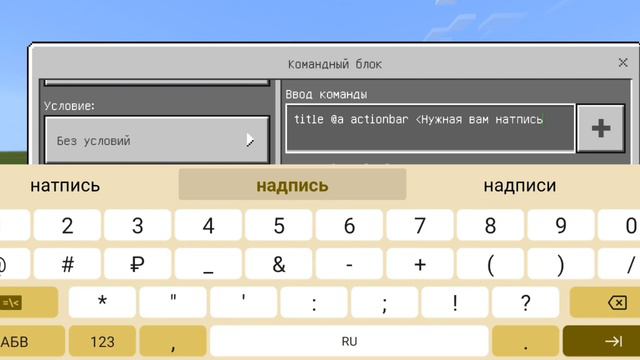The width and height of the screenshot is (640, 360).
Task: Focus the Ввод команды text field
Action: 430,128
